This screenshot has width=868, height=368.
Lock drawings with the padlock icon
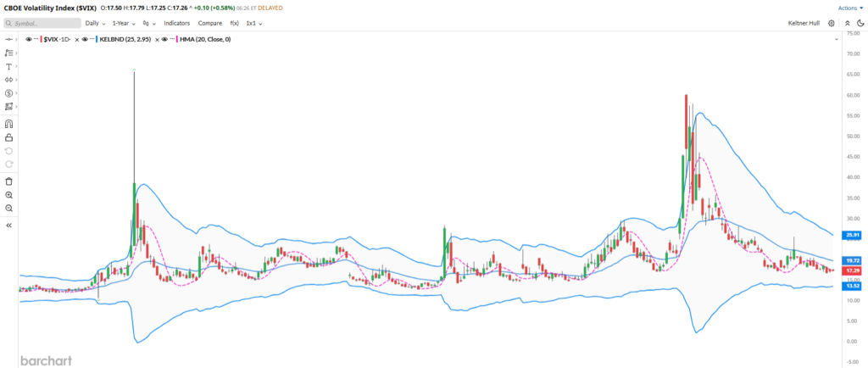(x=8, y=137)
